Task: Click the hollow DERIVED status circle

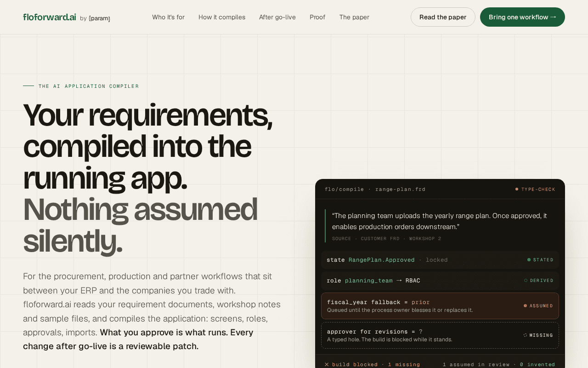Action: pyautogui.click(x=526, y=281)
